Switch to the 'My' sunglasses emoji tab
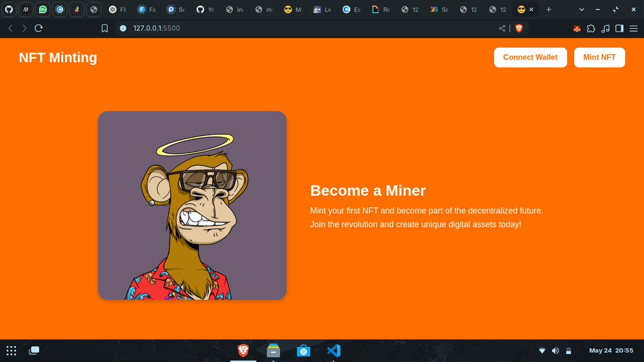The image size is (644, 362). point(293,9)
